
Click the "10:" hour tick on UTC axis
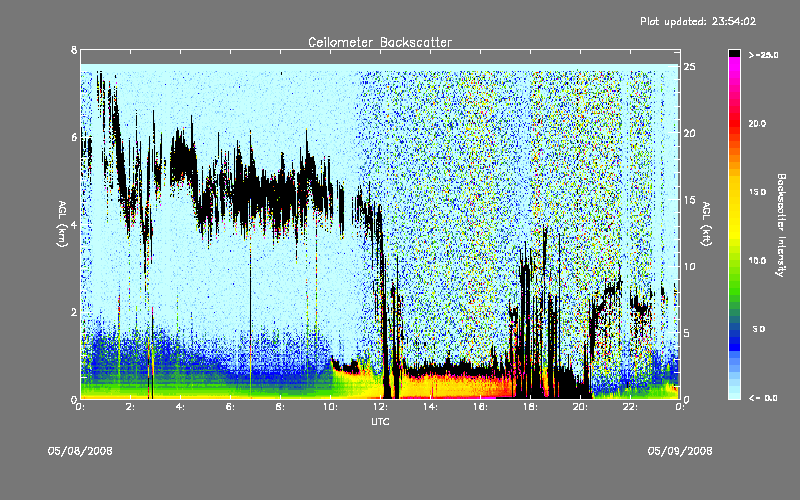(x=331, y=407)
